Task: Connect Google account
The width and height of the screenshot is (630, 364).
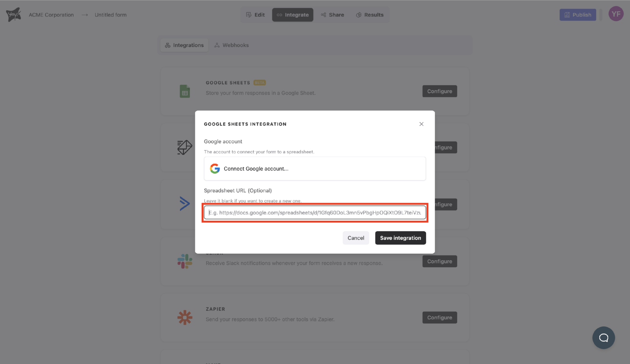Action: point(315,169)
